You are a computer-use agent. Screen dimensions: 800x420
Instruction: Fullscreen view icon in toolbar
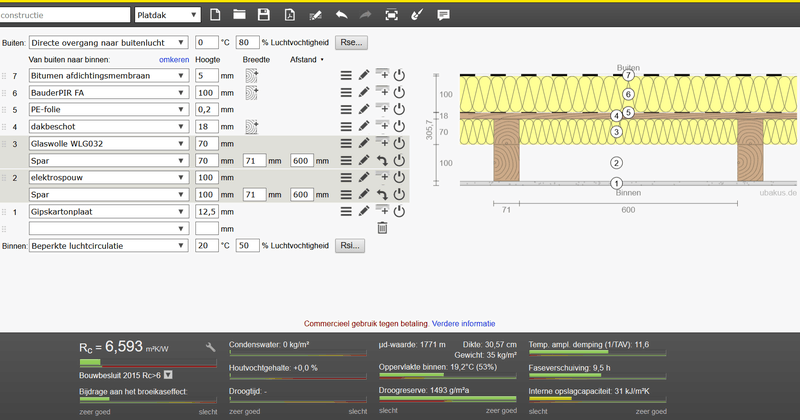[x=391, y=15]
